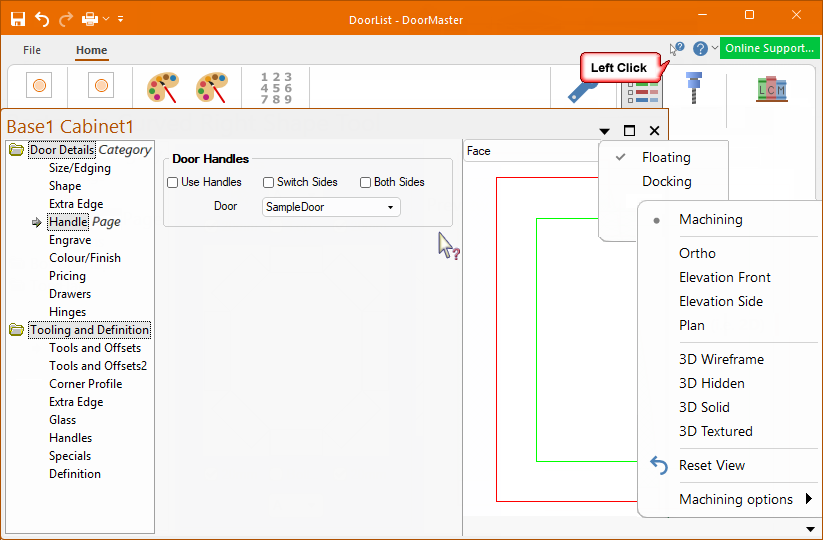Toggle the Both Sides checkbox
Image resolution: width=823 pixels, height=540 pixels.
coord(365,182)
